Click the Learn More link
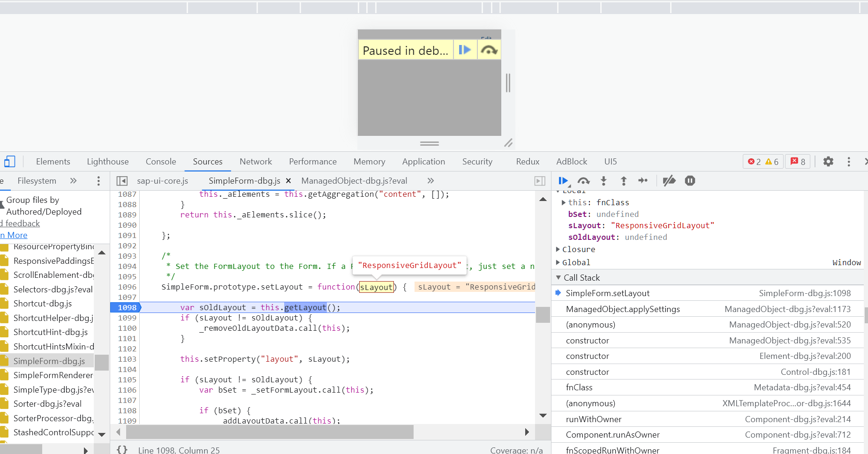The image size is (868, 454). (14, 235)
